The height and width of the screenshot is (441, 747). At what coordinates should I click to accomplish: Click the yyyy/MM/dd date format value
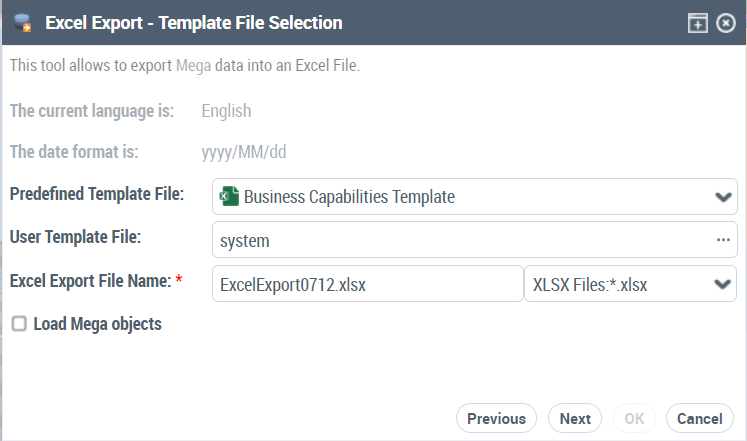tap(244, 153)
